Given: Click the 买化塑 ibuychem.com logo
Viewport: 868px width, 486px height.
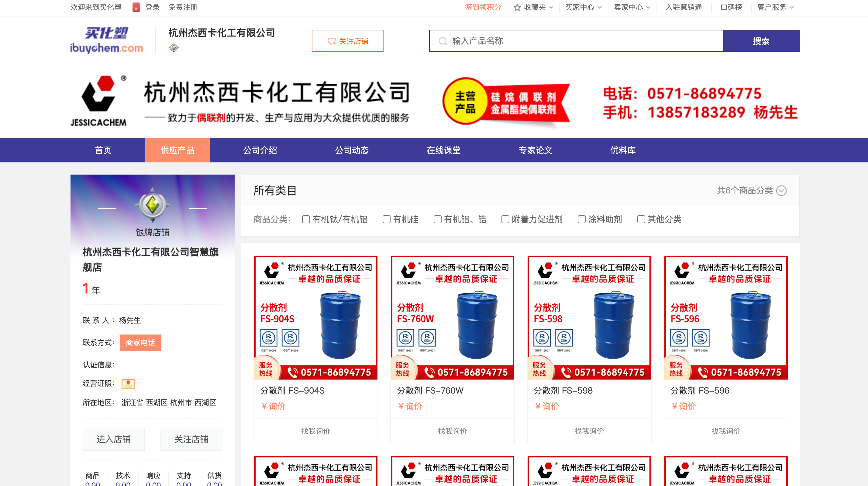Looking at the screenshot, I should (106, 40).
